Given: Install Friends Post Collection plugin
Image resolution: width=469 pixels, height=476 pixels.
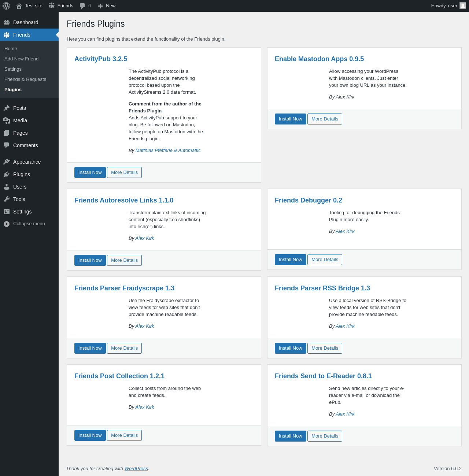Looking at the screenshot, I should coord(90,435).
